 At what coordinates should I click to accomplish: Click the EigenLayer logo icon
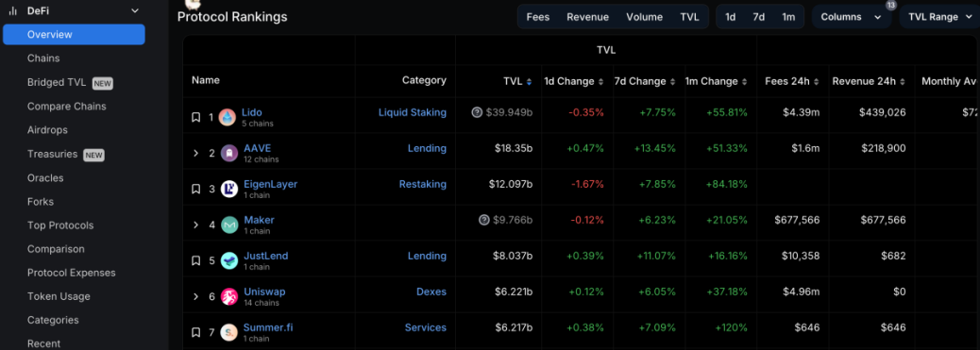(x=229, y=189)
